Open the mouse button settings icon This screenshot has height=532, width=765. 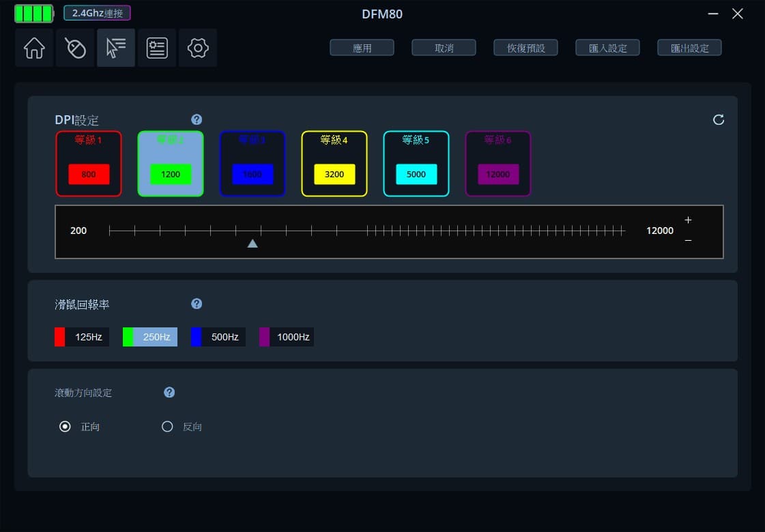75,48
